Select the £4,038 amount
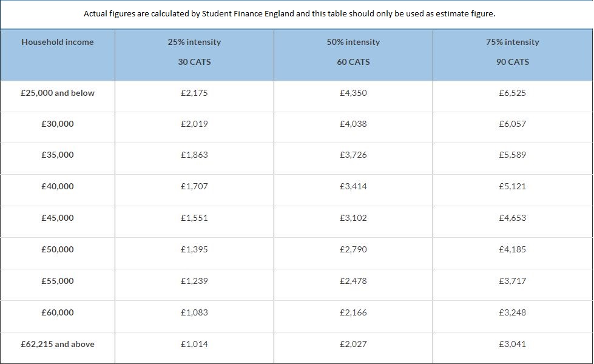Screen dimensions: 594x364 [x=353, y=124]
